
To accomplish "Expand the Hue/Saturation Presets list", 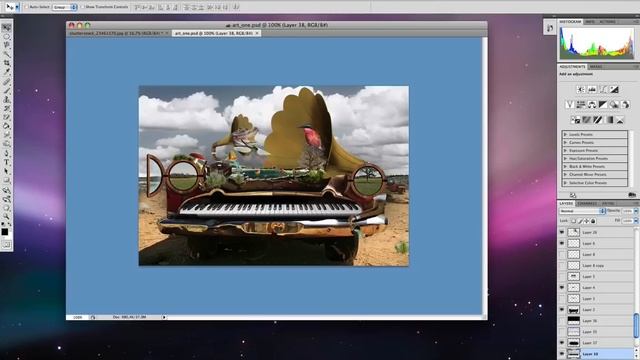I will [565, 158].
